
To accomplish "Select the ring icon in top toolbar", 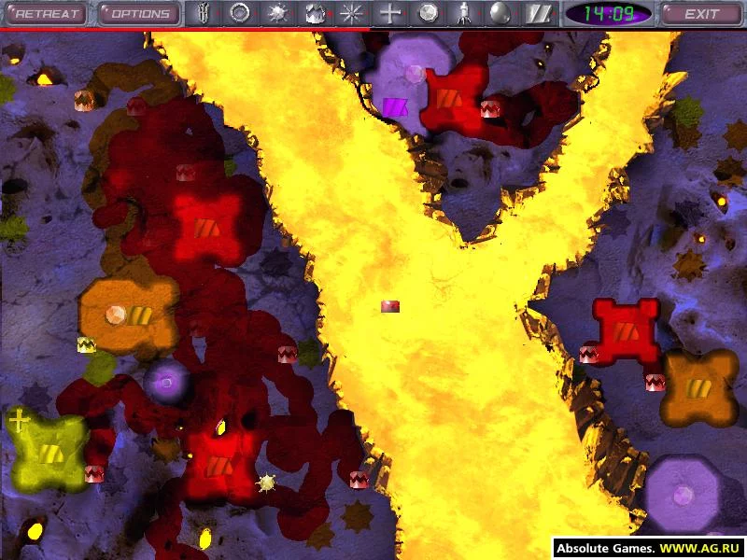I will [x=239, y=13].
